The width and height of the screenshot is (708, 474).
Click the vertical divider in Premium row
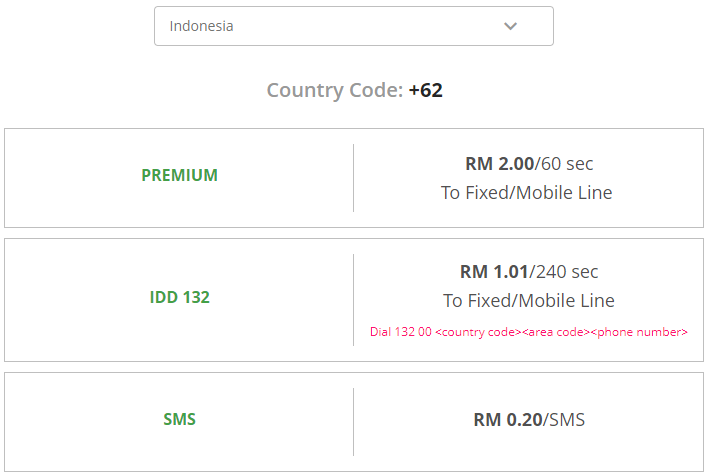[x=353, y=178]
